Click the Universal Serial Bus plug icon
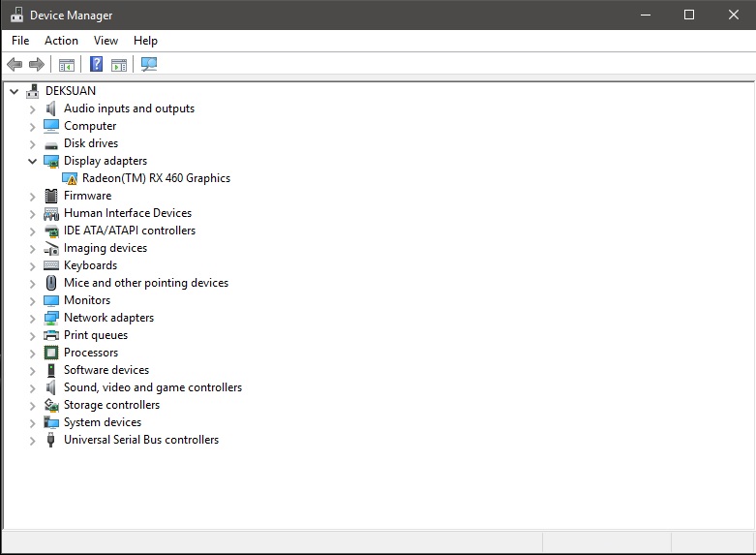Image resolution: width=756 pixels, height=555 pixels. pyautogui.click(x=51, y=440)
